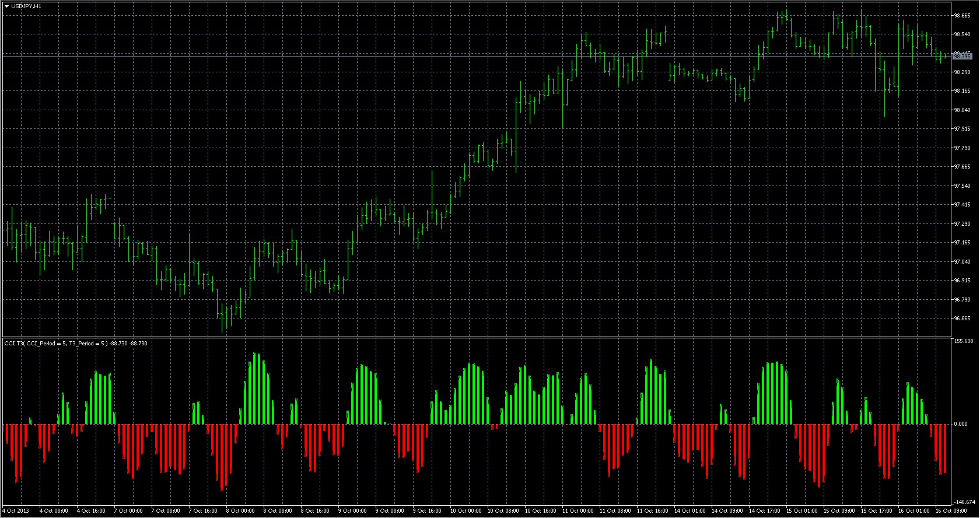Click the 15 Oct 01:00 time label
Screen dimensions: 980x518
tap(801, 511)
